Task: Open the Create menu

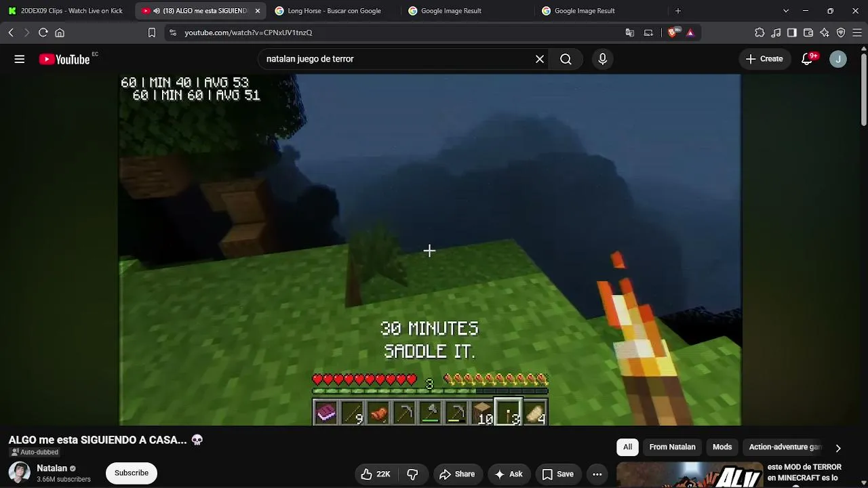Action: 764,59
